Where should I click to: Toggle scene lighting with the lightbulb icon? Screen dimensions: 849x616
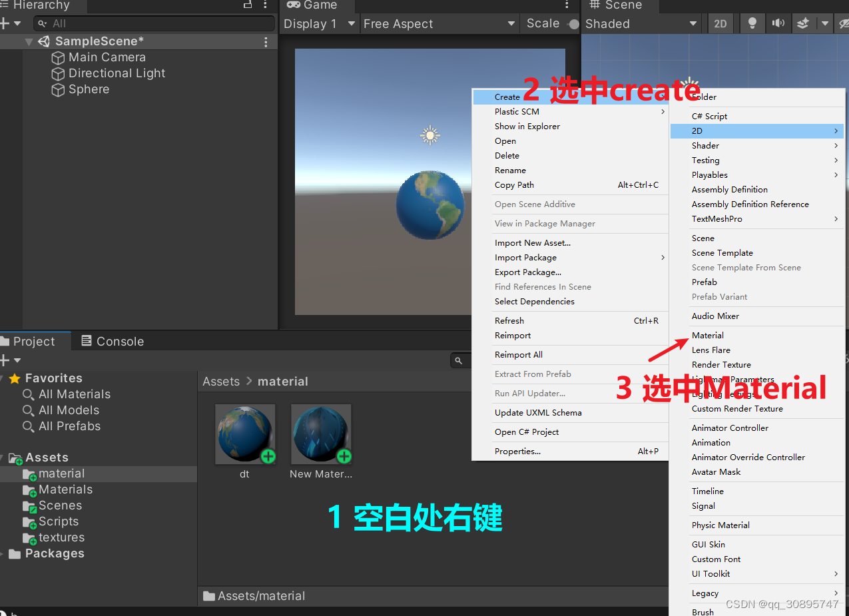click(751, 23)
